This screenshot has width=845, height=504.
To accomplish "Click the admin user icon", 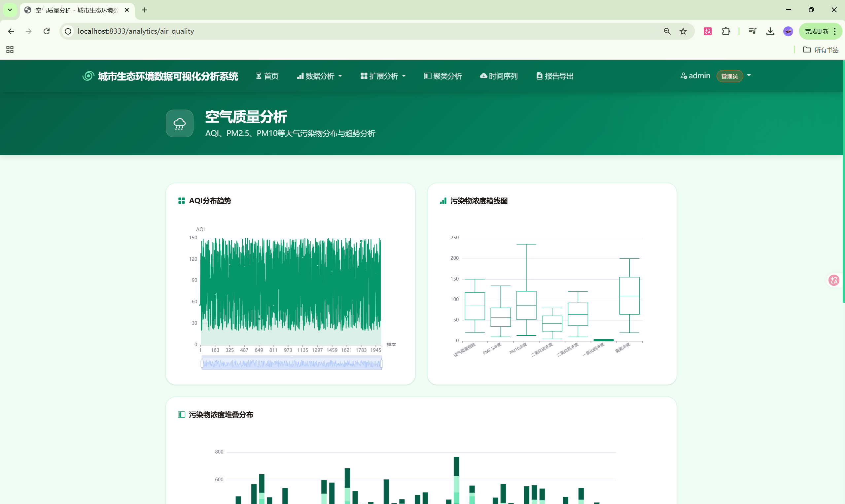I will [684, 76].
